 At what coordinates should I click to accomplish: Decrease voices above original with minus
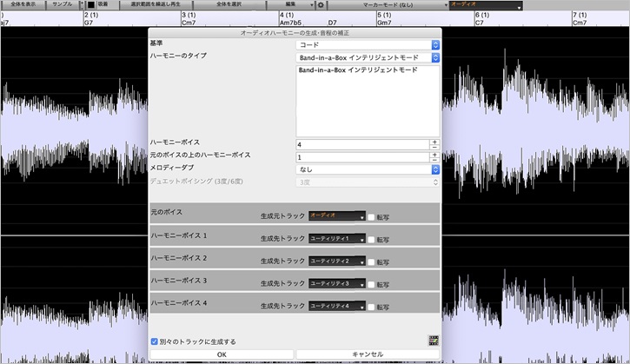[x=434, y=160]
